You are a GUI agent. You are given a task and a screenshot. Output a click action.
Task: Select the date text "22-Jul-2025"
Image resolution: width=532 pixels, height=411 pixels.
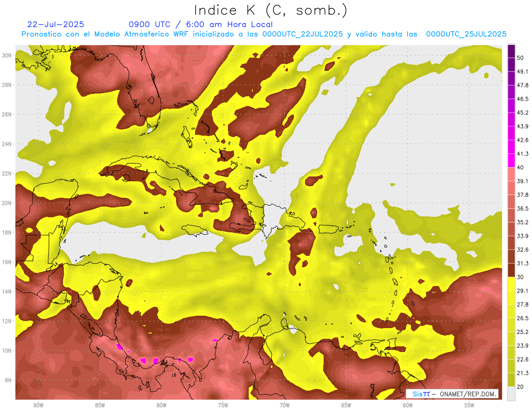[x=55, y=24]
